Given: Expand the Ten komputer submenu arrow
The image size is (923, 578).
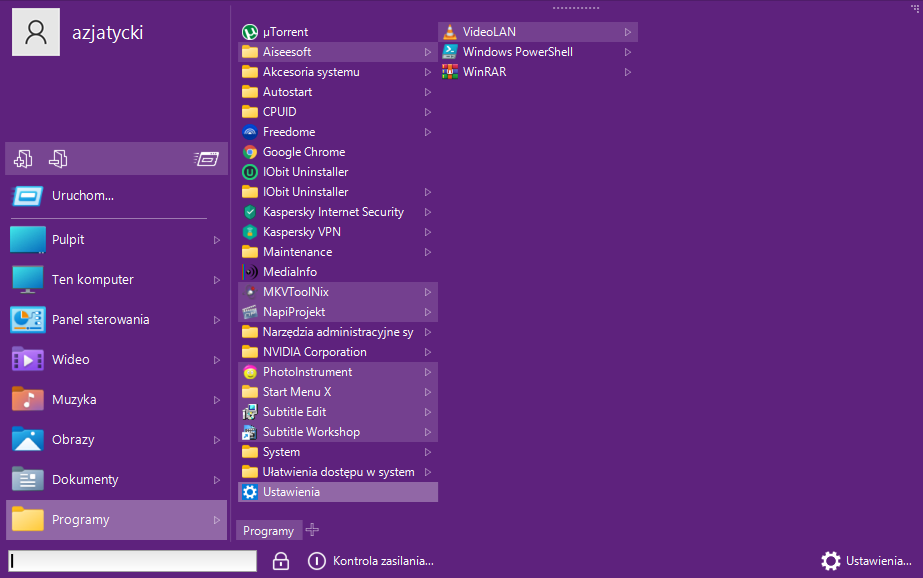Looking at the screenshot, I should point(217,280).
